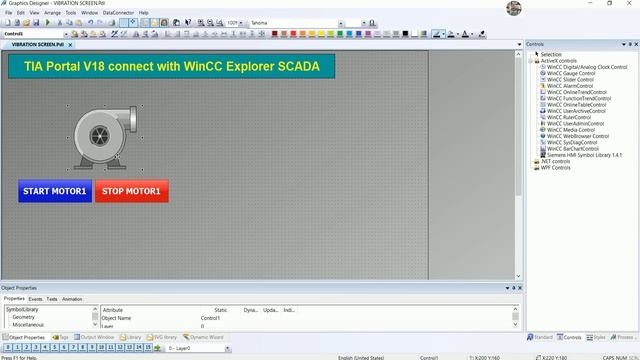
Task: Start runtime with the green play icon
Action: point(47,23)
